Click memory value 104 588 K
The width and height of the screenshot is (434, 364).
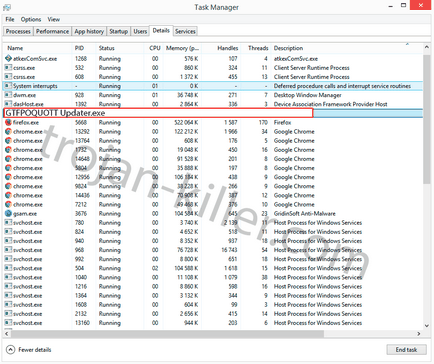(x=186, y=268)
